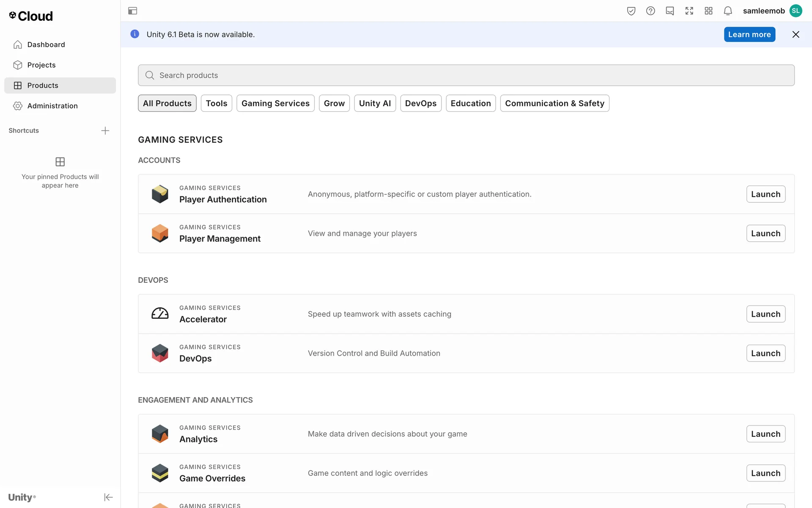
Task: Open the samleemob account menu
Action: (x=772, y=11)
